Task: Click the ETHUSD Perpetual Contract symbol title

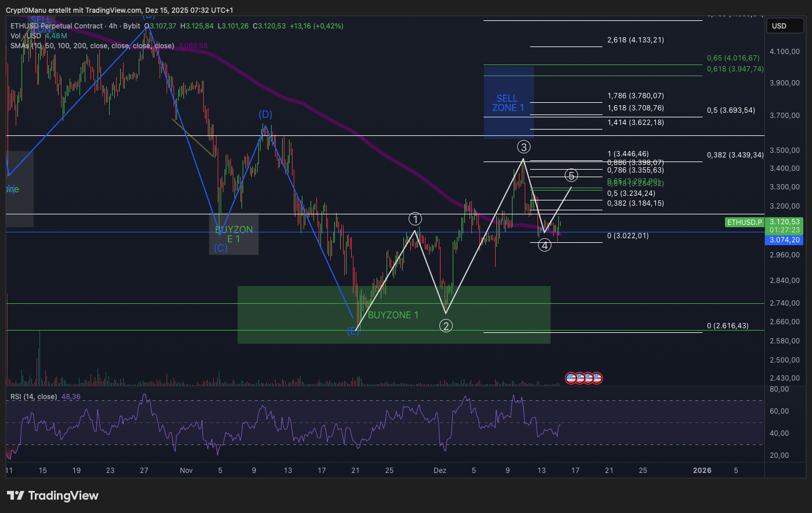Action: [x=56, y=26]
